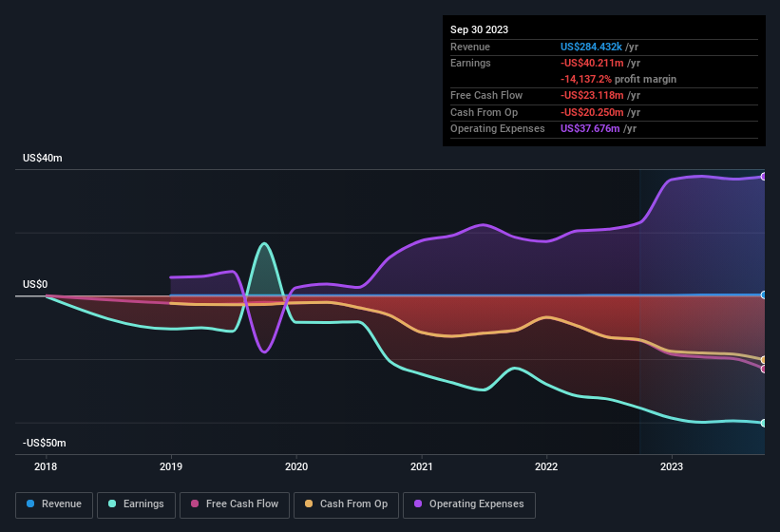The height and width of the screenshot is (532, 780).
Task: Select the 2020 x-axis label
Action: tap(296, 466)
